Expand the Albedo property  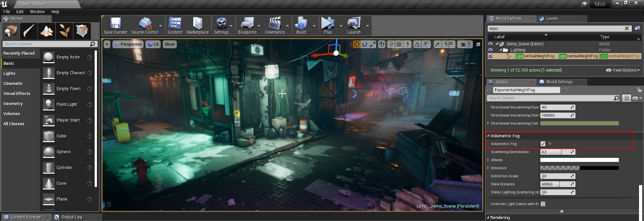pyautogui.click(x=488, y=160)
